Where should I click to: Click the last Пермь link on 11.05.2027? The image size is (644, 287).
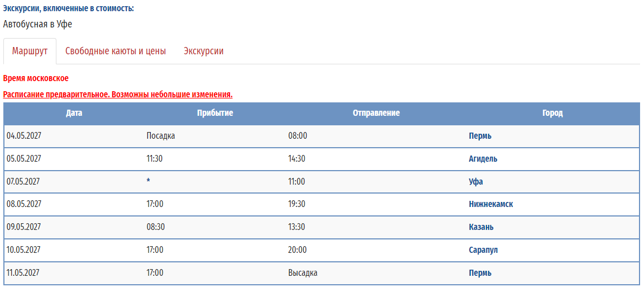[480, 272]
